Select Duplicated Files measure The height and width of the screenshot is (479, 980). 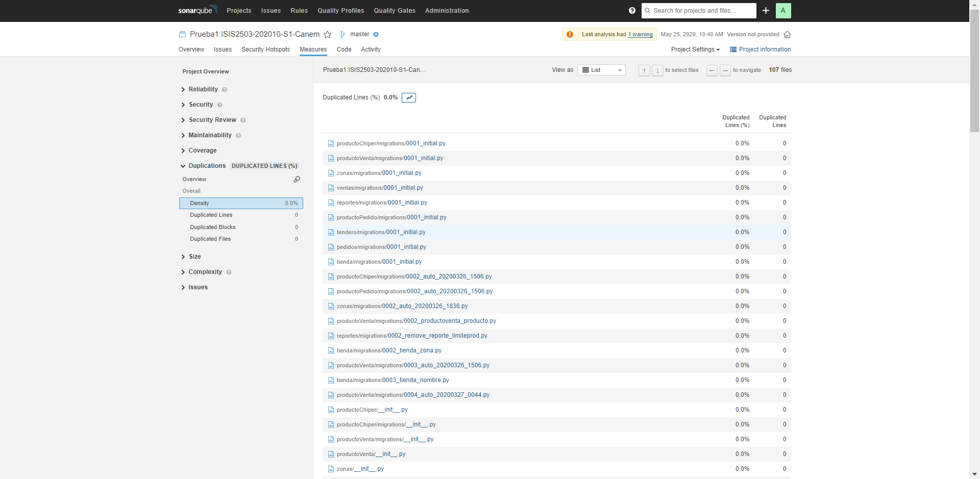241,239
